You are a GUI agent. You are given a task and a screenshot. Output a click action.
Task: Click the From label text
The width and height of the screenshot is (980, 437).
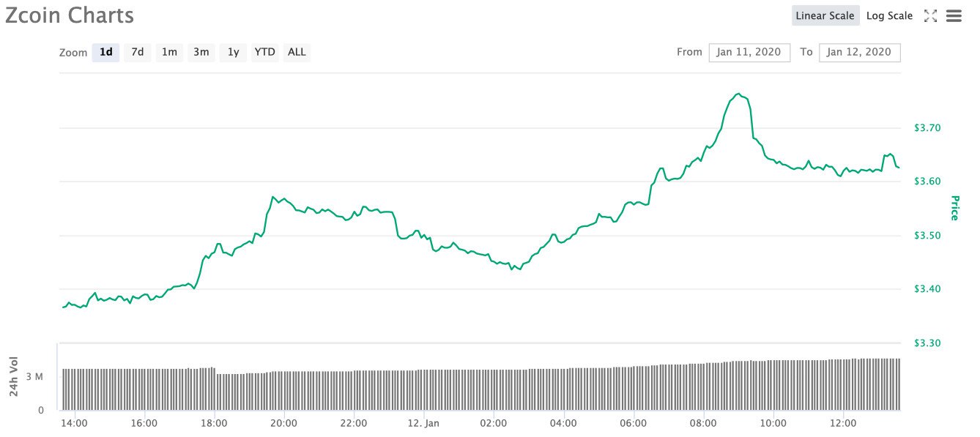tap(689, 52)
